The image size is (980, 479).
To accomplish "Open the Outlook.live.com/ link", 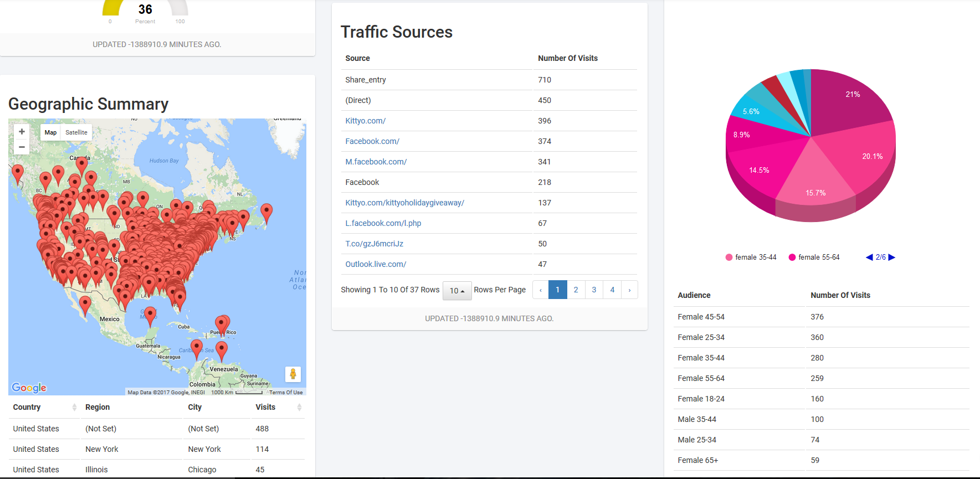I will pyautogui.click(x=376, y=264).
